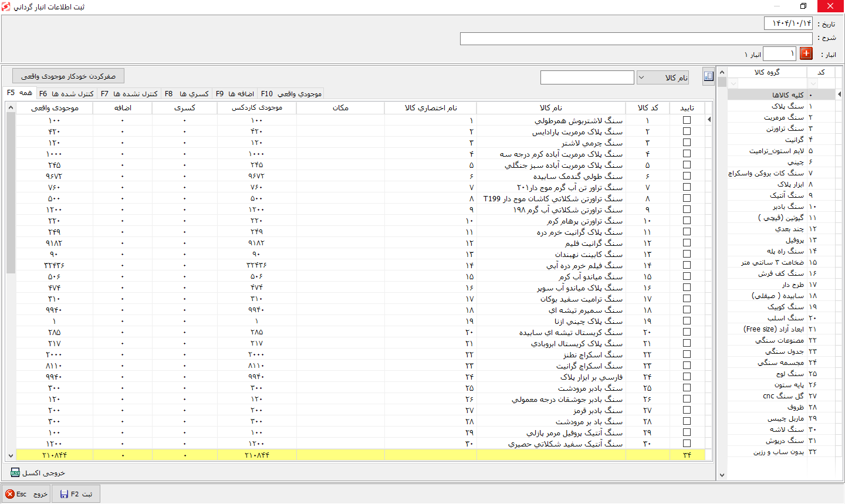Tick checkbox for سنگ چرمي لاشتر
This screenshot has width=845, height=504.
point(687,142)
